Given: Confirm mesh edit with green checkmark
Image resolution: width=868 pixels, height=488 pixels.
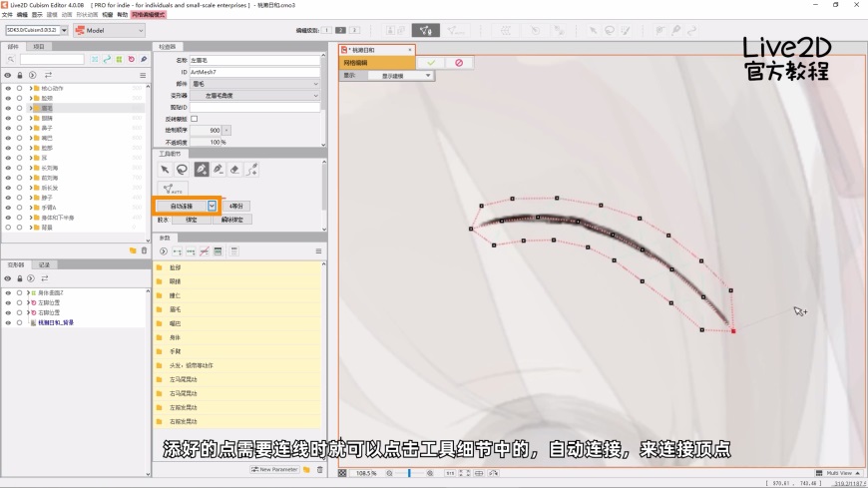Looking at the screenshot, I should pyautogui.click(x=431, y=63).
